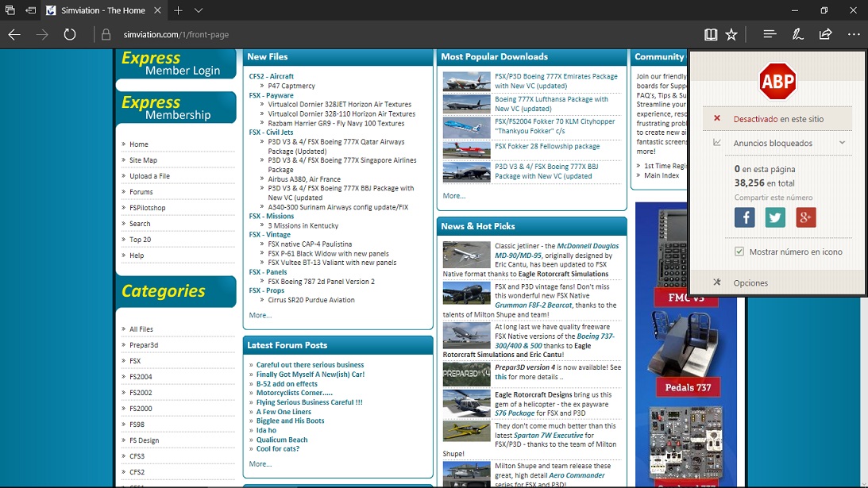Open the McDonnell Douglas MD-90/MD-95 link
Screen dimensions: 868x488
click(x=557, y=251)
